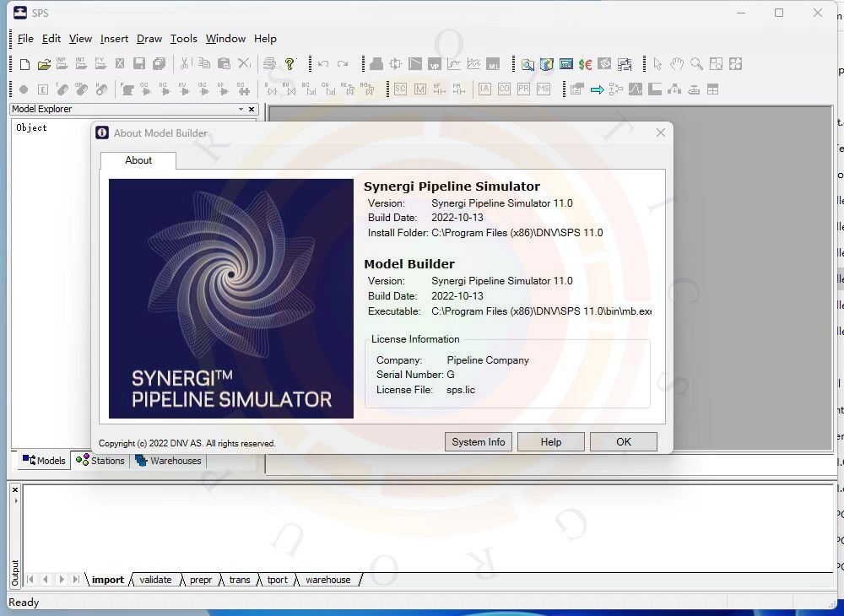Click the CO element toolbar icon
The image size is (844, 616).
coord(504,89)
